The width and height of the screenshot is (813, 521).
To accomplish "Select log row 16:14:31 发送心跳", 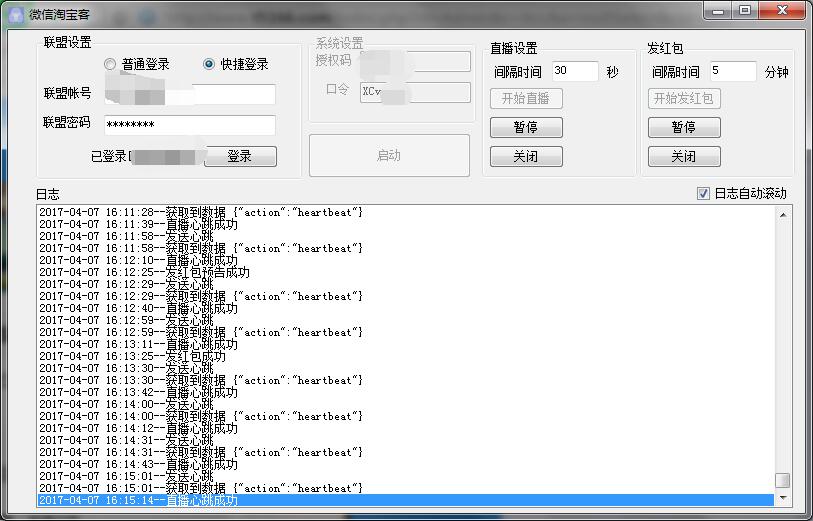I will (x=405, y=440).
